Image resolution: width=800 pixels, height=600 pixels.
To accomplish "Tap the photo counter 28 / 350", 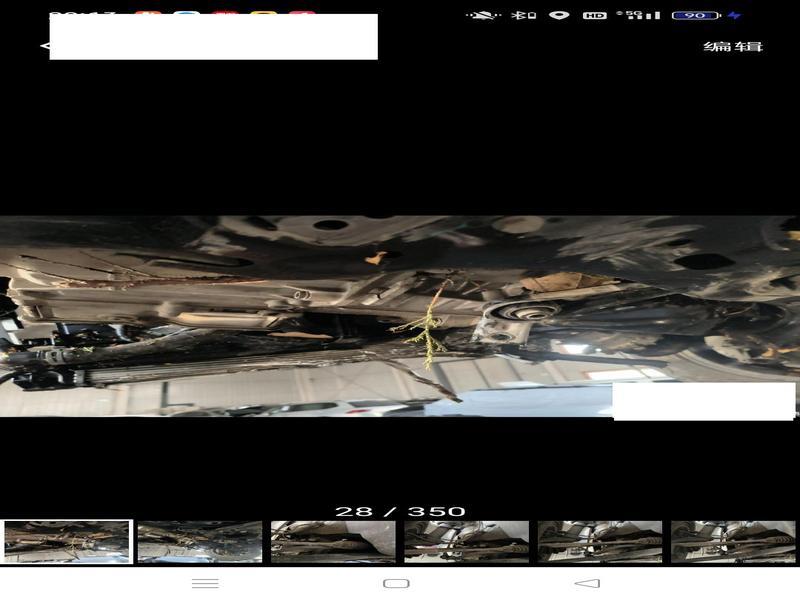I will pyautogui.click(x=400, y=511).
